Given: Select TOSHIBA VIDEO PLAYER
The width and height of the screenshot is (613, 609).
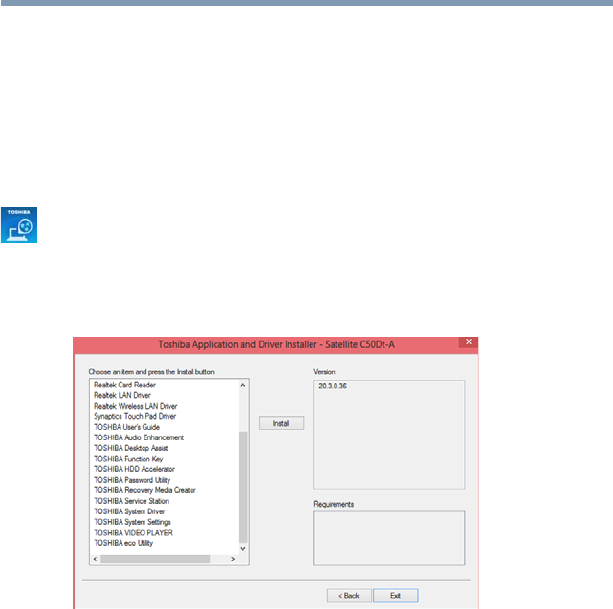Looking at the screenshot, I should [133, 532].
